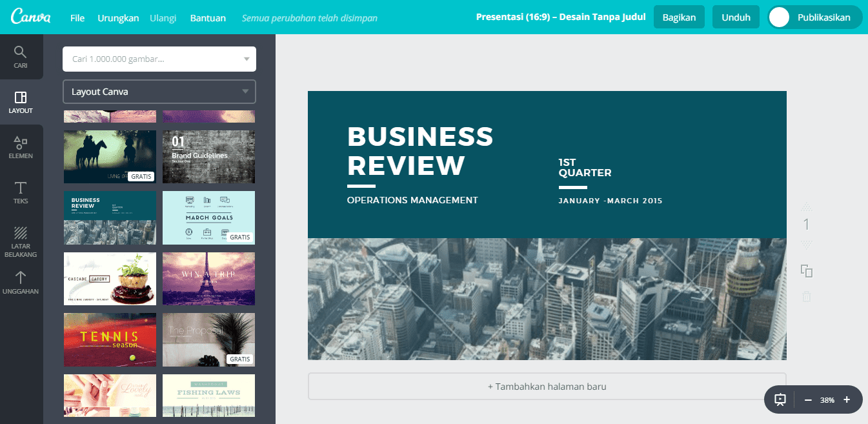Zoom in with the plus control
Image resolution: width=868 pixels, height=424 pixels.
847,399
